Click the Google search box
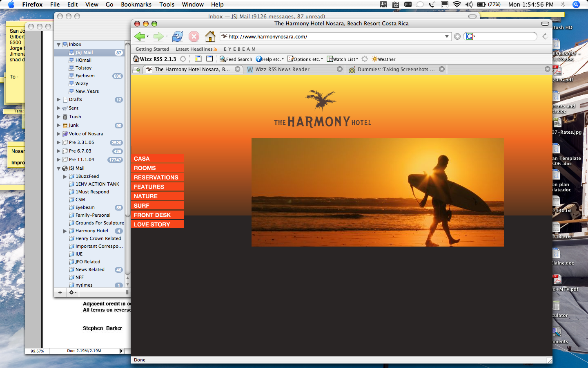 click(x=500, y=36)
